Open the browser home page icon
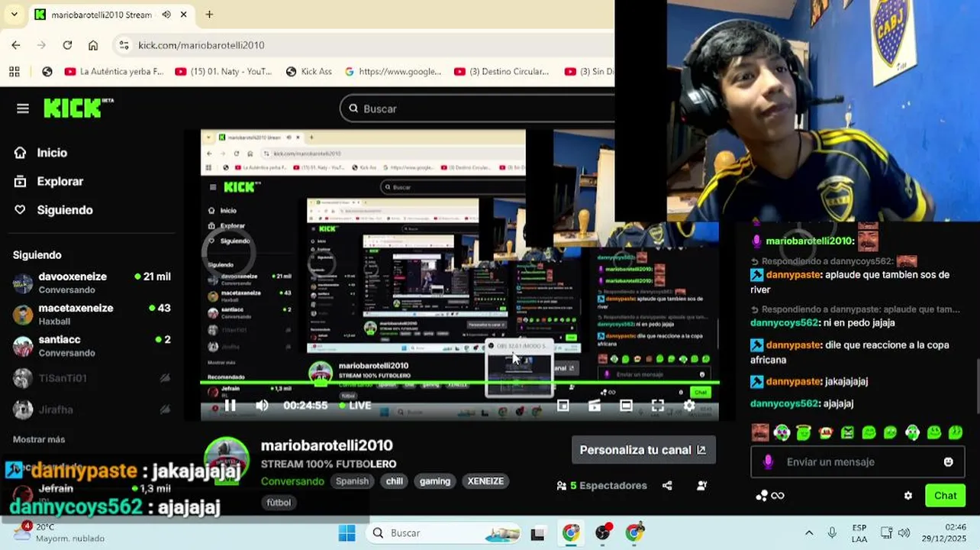 click(x=93, y=45)
